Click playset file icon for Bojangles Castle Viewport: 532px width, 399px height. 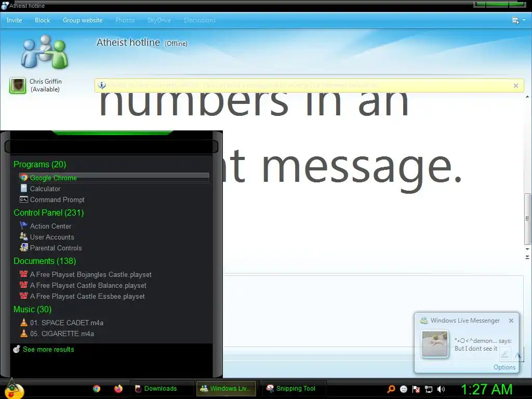24,274
